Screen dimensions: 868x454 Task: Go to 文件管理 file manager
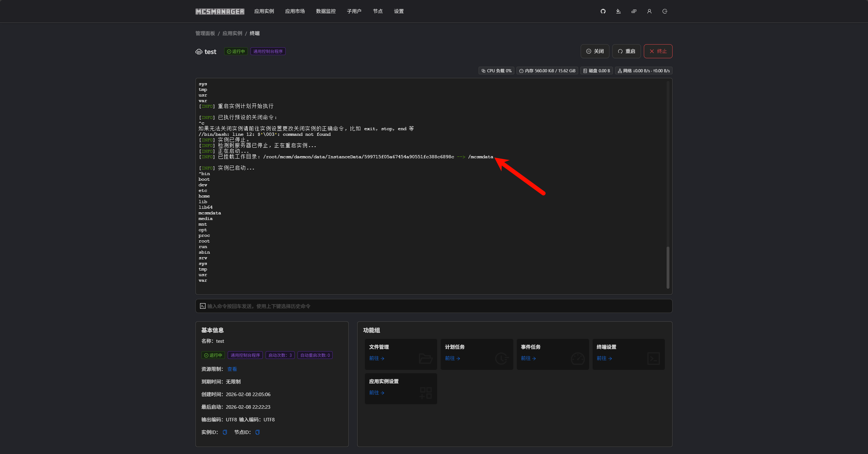tap(377, 358)
